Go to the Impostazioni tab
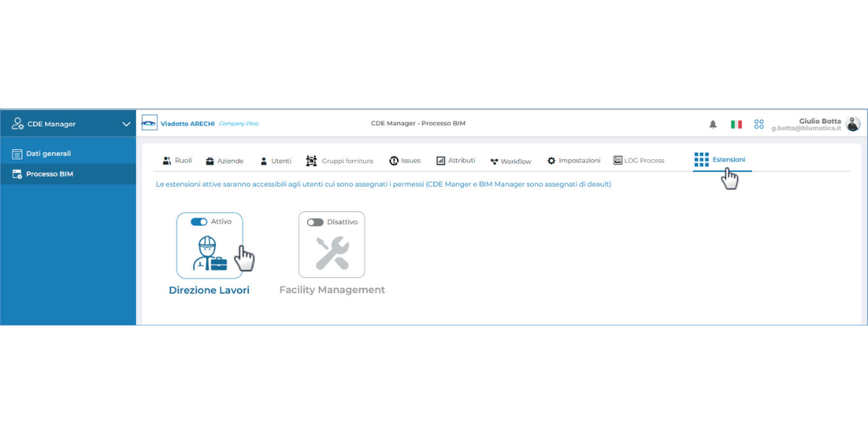This screenshot has height=434, width=868. tap(574, 161)
